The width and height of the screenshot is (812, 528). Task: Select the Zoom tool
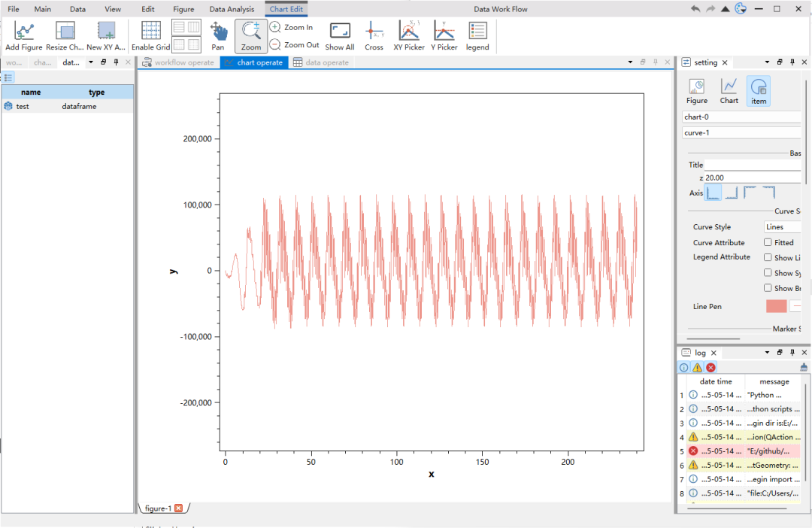click(251, 36)
